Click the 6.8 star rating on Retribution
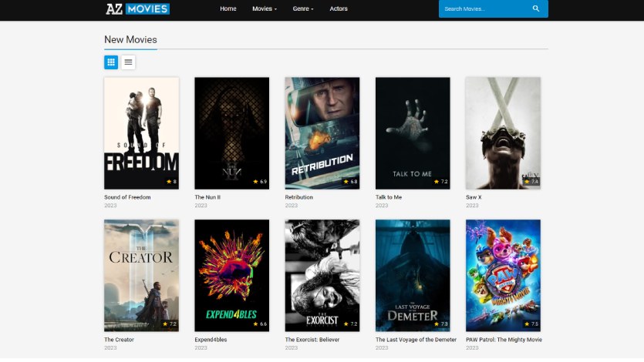 coord(350,182)
